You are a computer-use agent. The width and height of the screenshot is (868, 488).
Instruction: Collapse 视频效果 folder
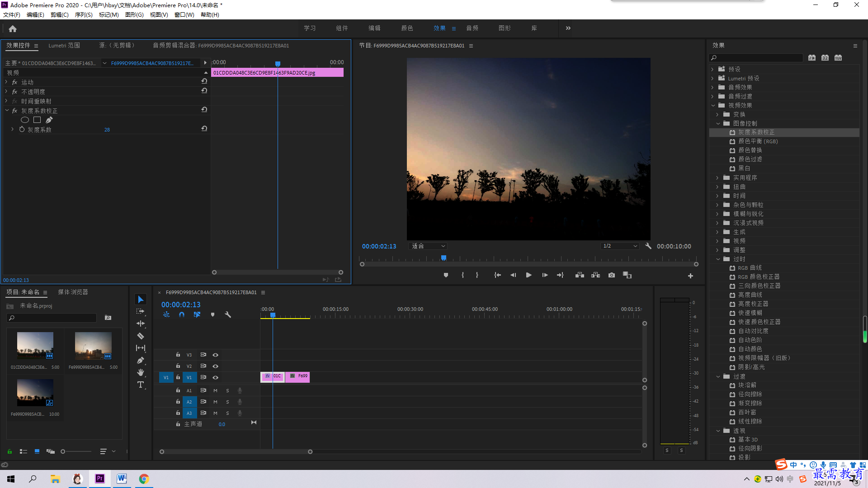713,105
